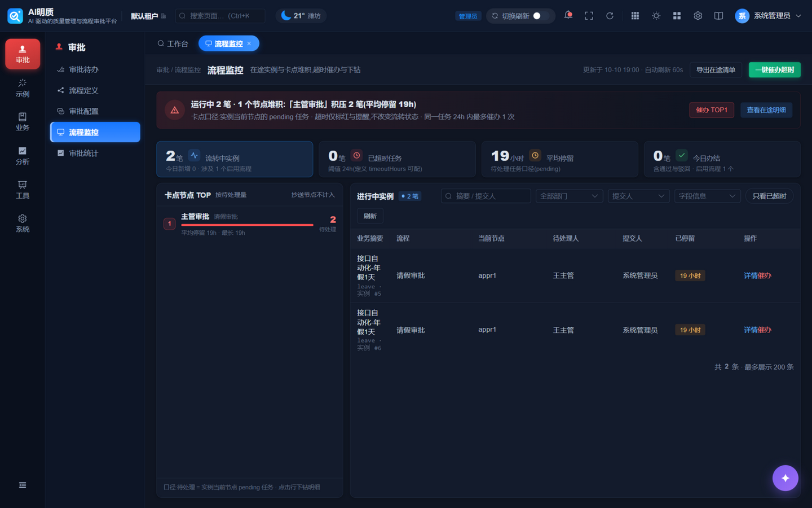Image resolution: width=812 pixels, height=508 pixels.
Task: Open the 分析 module icon
Action: [23, 156]
